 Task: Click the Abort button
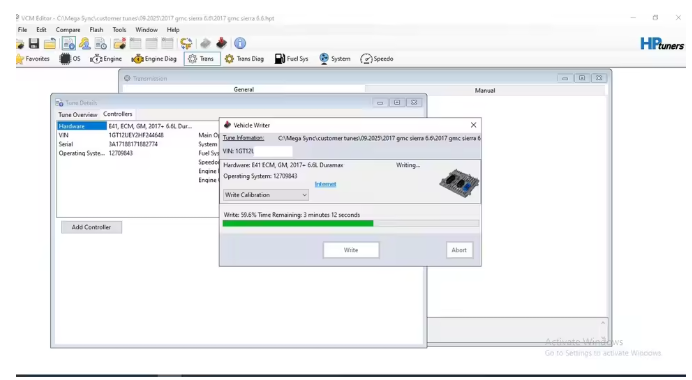tap(459, 250)
